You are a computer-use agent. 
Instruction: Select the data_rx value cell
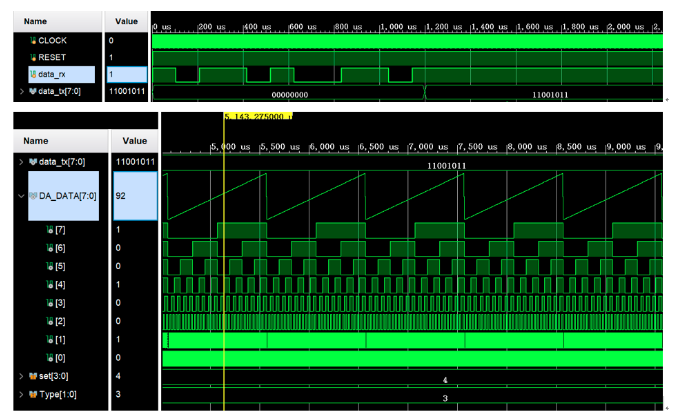tap(127, 74)
